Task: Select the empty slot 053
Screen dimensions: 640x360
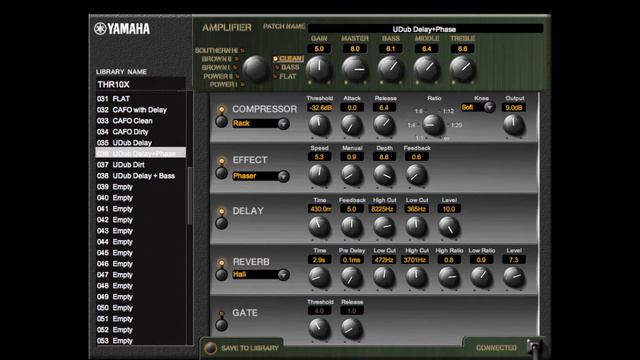Action: [140, 341]
